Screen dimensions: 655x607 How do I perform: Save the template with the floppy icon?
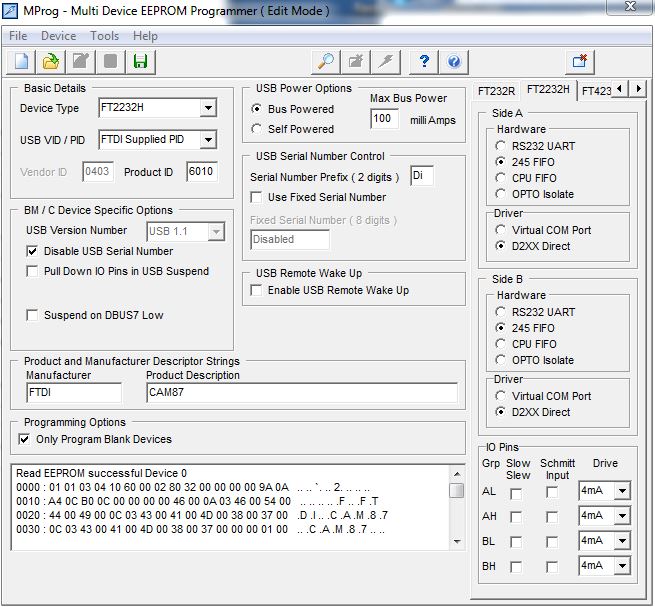click(x=140, y=62)
